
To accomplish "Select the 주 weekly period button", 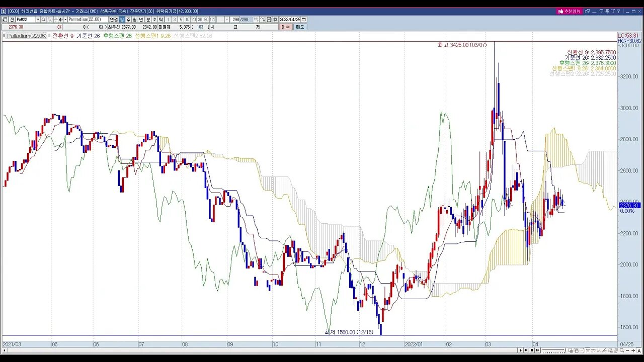I will click(x=128, y=20).
